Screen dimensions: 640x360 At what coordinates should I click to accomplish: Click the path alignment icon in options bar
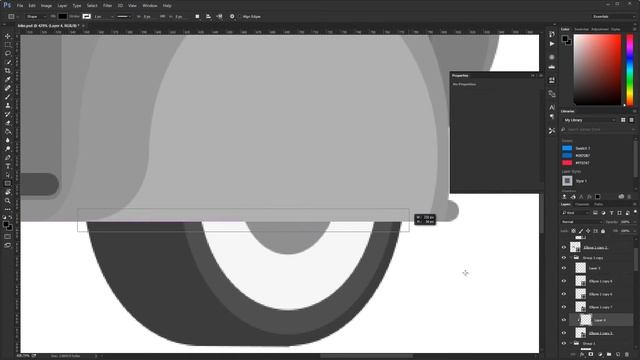tap(209, 17)
